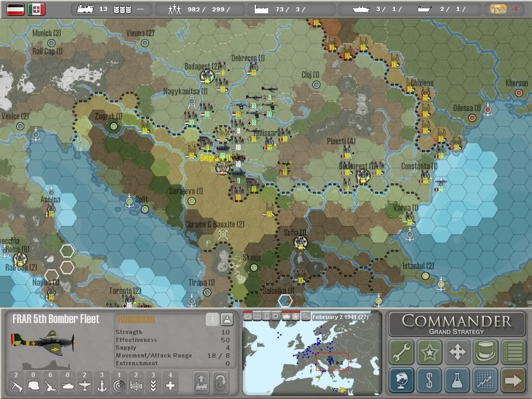Select the Budapest city label
Screen dimensions: 532x399
coord(202,66)
